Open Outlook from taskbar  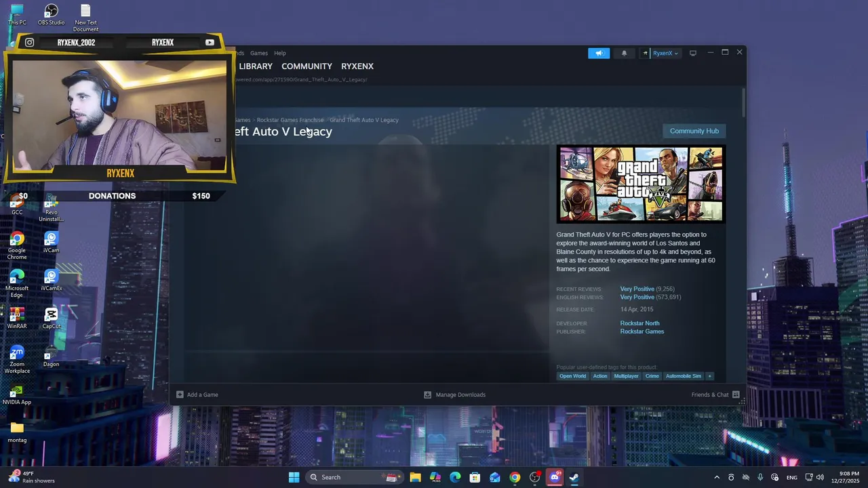[x=495, y=477]
